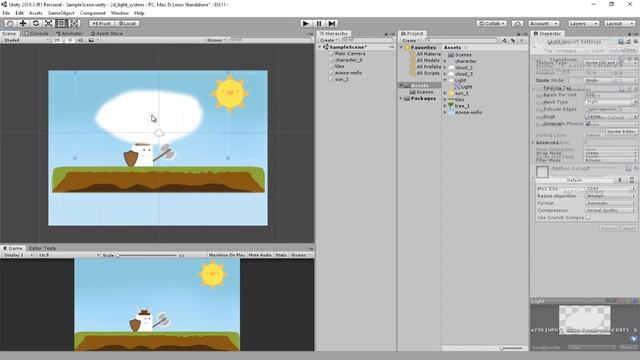Start Play mode
The width and height of the screenshot is (640, 360).
(306, 24)
